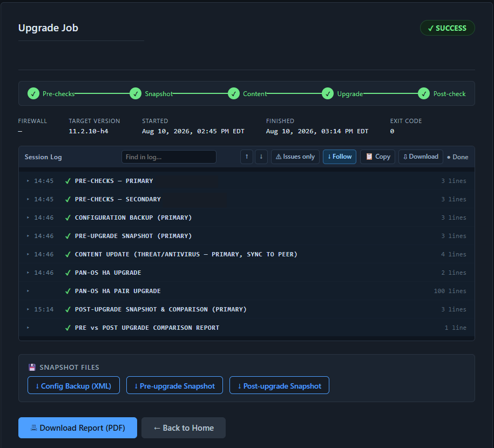
Task: Go Back to Home
Action: click(x=184, y=428)
